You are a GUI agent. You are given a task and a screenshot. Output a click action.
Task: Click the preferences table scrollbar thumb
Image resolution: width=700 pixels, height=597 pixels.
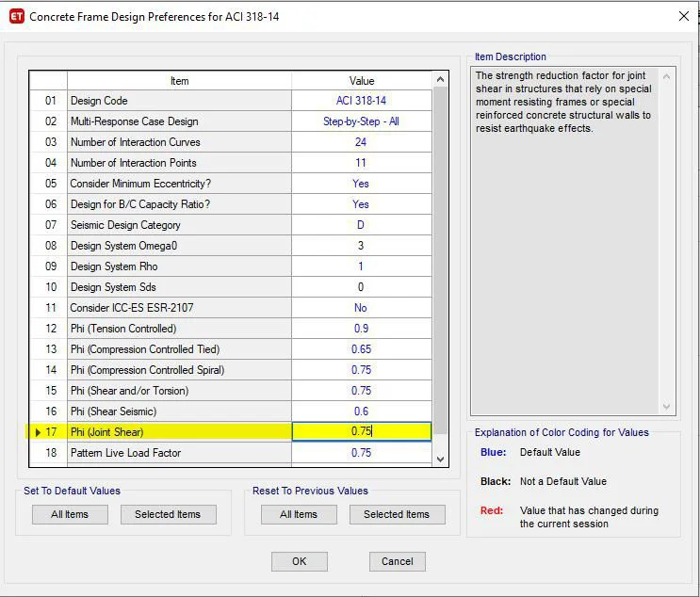(x=440, y=261)
